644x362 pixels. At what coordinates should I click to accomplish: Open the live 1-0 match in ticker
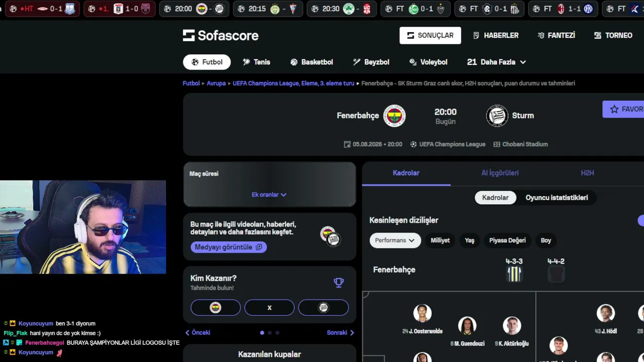(119, 9)
